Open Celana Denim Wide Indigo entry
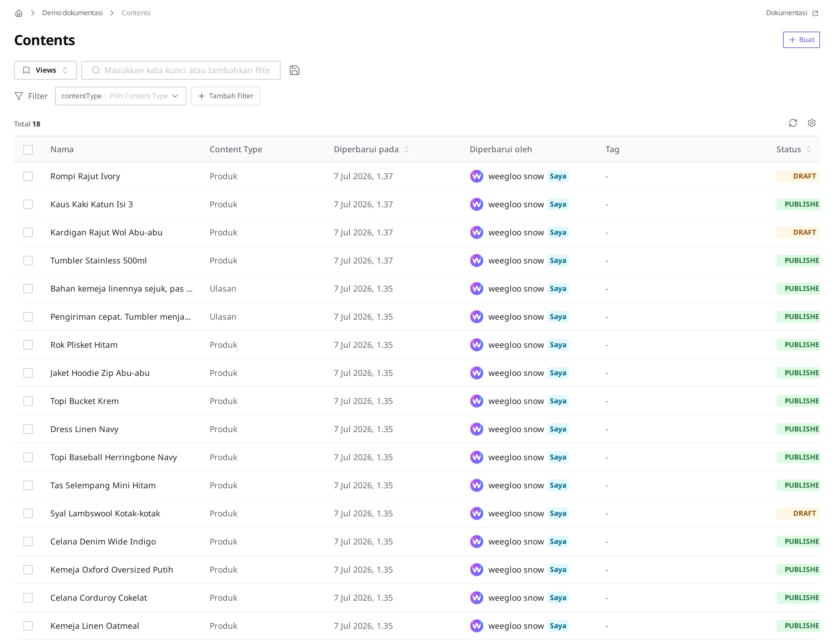The width and height of the screenshot is (834, 644). click(103, 542)
